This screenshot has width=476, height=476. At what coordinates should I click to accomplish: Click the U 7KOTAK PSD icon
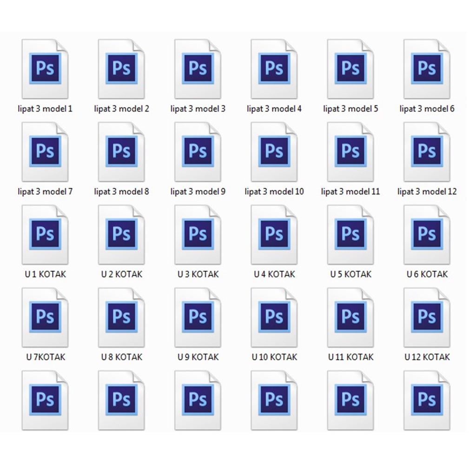45,317
